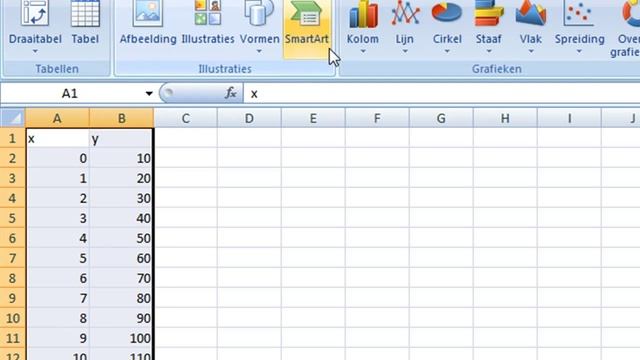Select column H header
The height and width of the screenshot is (360, 640).
pyautogui.click(x=505, y=118)
